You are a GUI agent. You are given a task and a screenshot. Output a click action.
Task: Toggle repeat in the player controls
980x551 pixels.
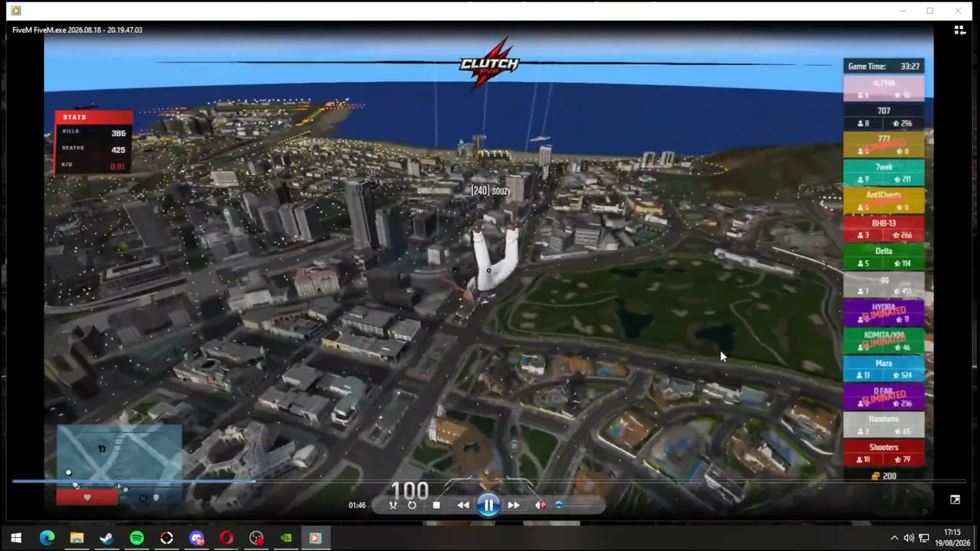coord(412,505)
